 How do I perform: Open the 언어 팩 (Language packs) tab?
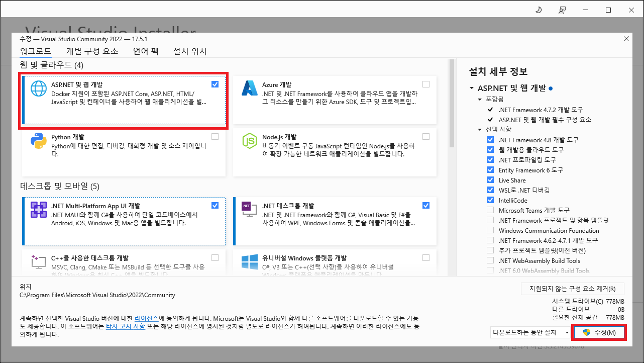coord(146,51)
